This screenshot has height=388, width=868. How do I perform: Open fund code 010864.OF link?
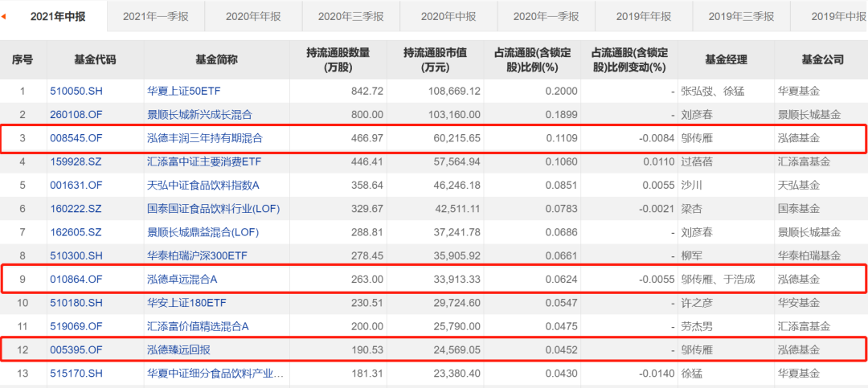(77, 280)
